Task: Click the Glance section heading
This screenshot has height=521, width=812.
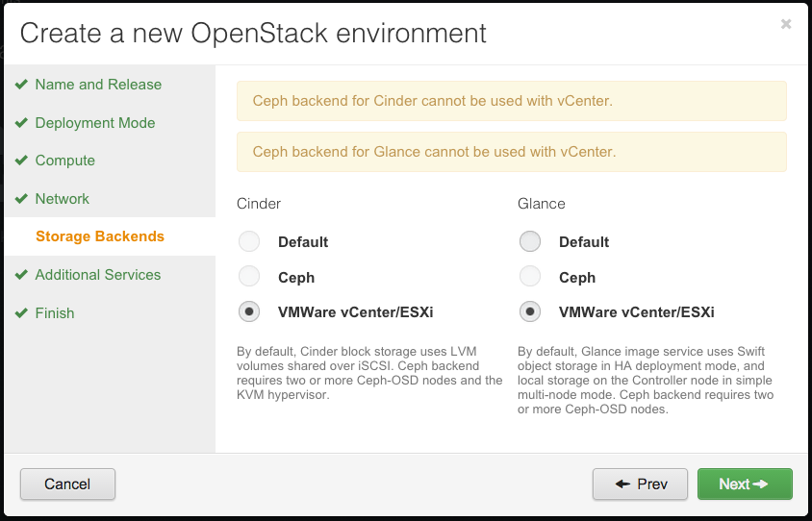Action: click(x=541, y=204)
